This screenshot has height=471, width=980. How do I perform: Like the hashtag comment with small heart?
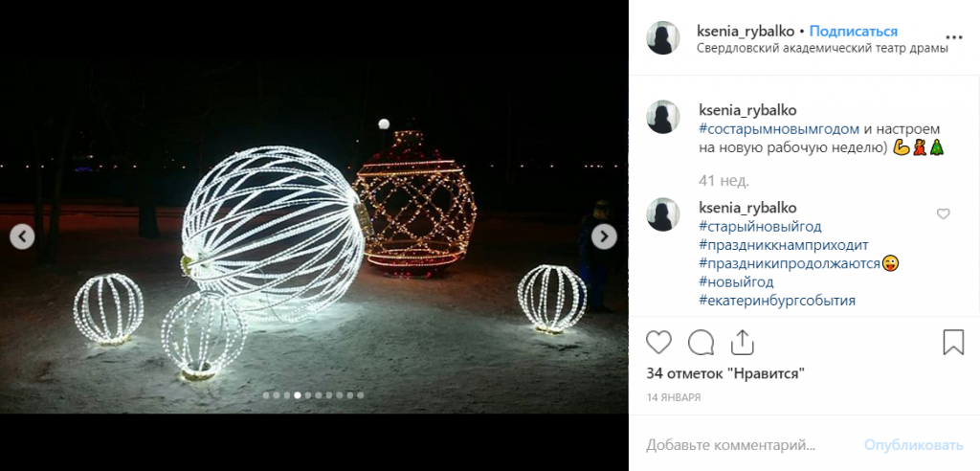pyautogui.click(x=943, y=213)
